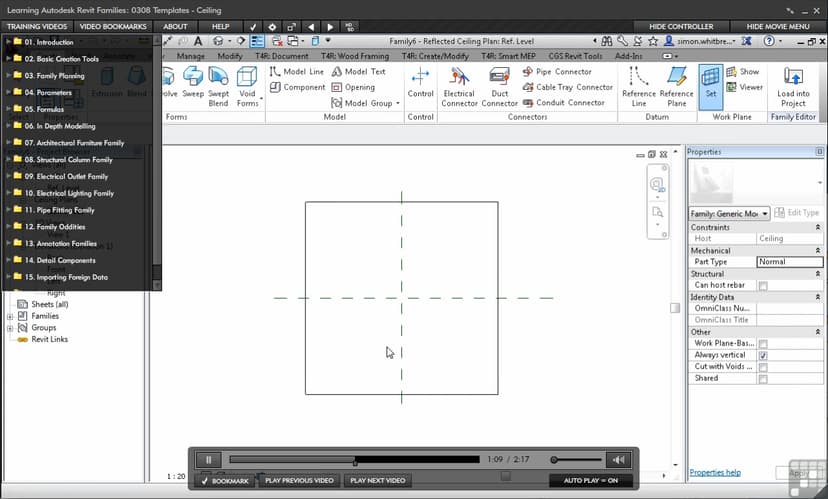Open the Add-Ins ribbon tab
This screenshot has height=499, width=828.
tap(628, 55)
